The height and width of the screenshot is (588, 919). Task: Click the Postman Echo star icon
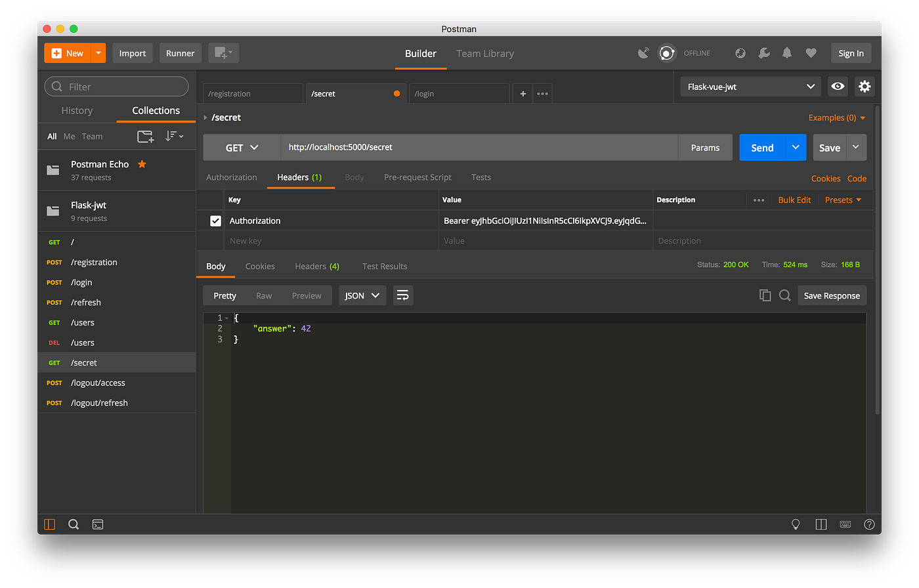142,164
